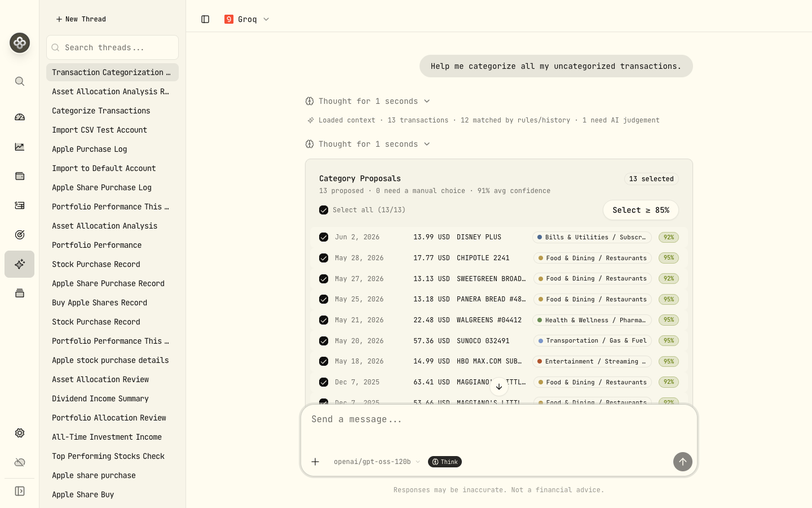Expand the first Thought for 1 seconds
Screen dimensions: 812x508
(368, 101)
